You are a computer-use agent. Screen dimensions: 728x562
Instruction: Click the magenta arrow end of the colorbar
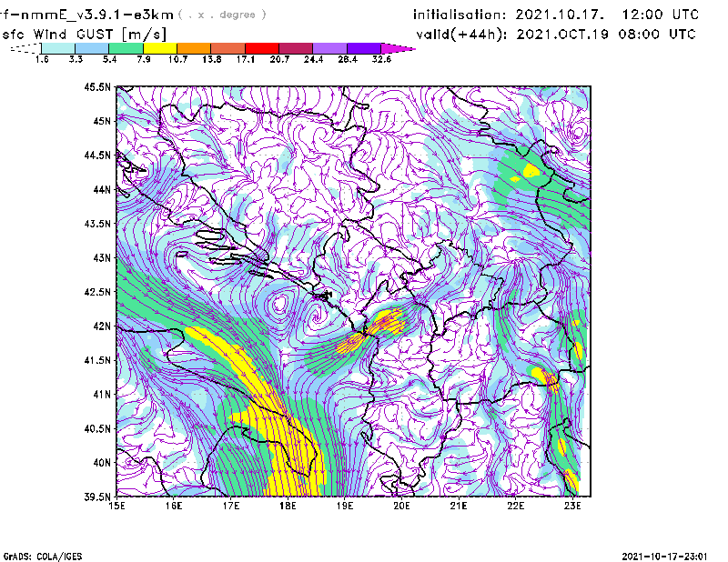coord(398,48)
